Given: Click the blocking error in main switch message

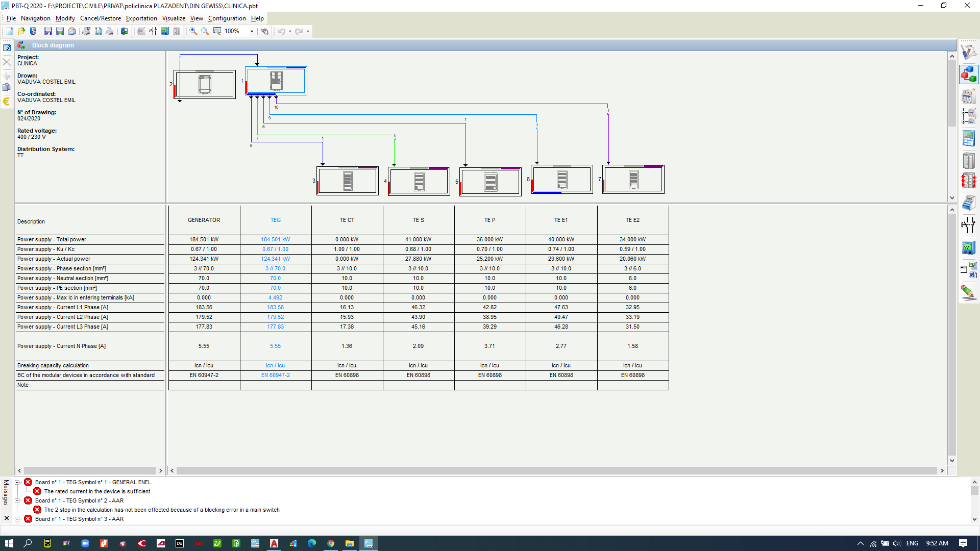Looking at the screenshot, I should (x=162, y=510).
